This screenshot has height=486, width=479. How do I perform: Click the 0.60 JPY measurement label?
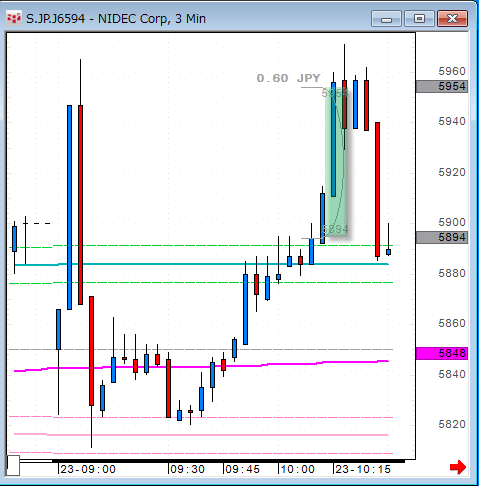click(288, 78)
